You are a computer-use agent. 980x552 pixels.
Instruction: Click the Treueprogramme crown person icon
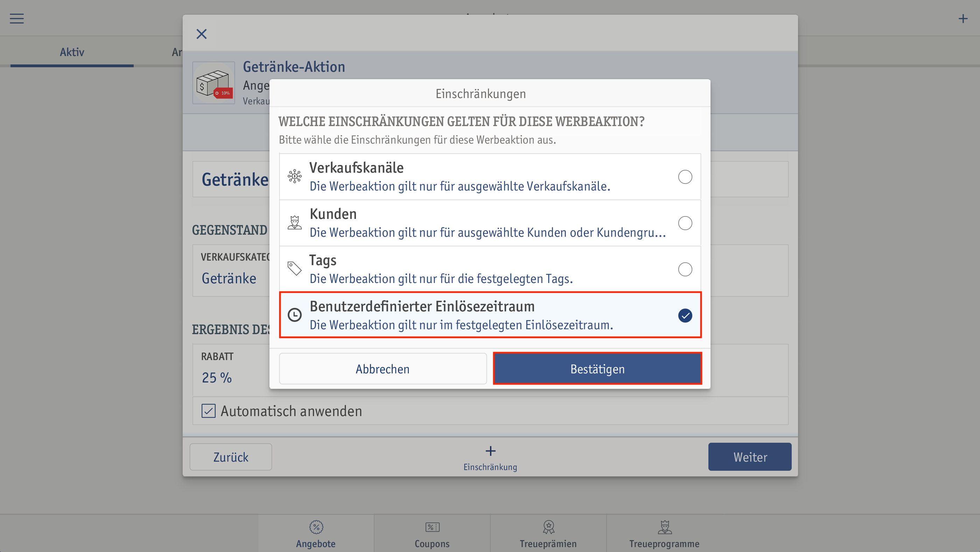[665, 527]
